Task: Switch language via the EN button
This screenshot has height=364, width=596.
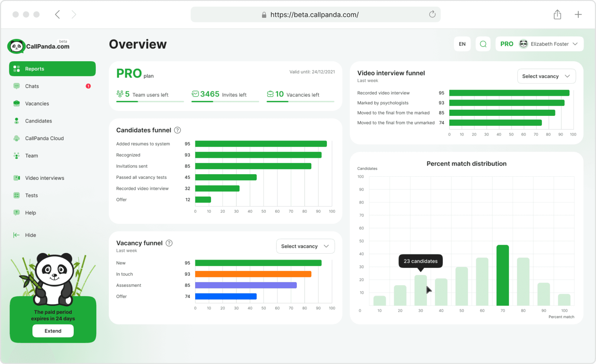Action: click(x=462, y=44)
